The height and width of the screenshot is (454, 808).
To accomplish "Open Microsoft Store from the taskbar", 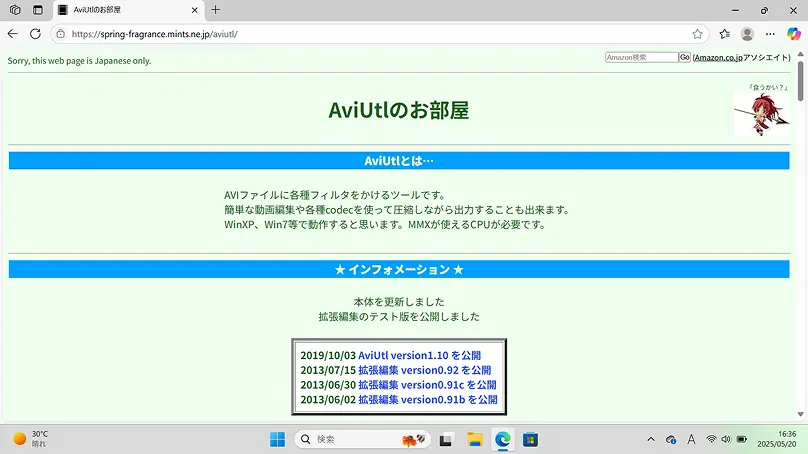I will pos(530,440).
